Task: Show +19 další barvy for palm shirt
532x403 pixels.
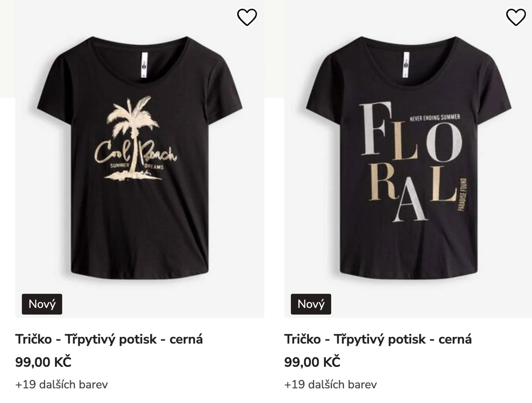Action: 62,384
